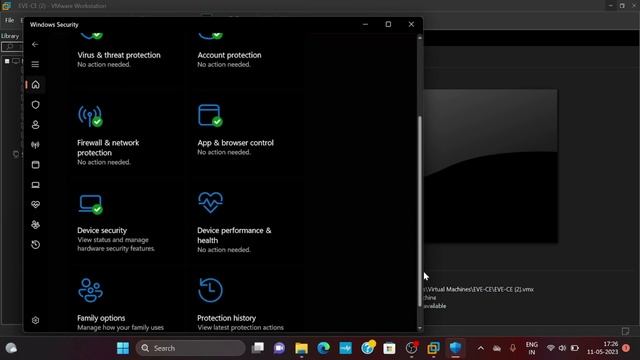Open Device performance & health heading

point(234,236)
